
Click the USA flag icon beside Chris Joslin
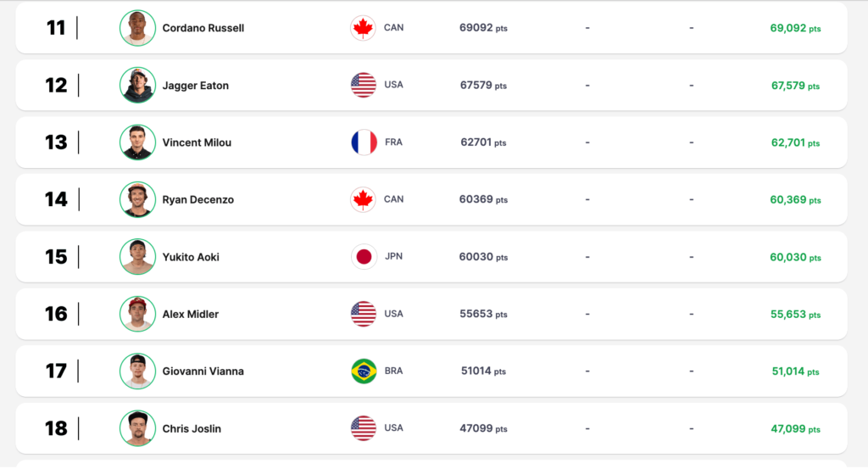[364, 428]
